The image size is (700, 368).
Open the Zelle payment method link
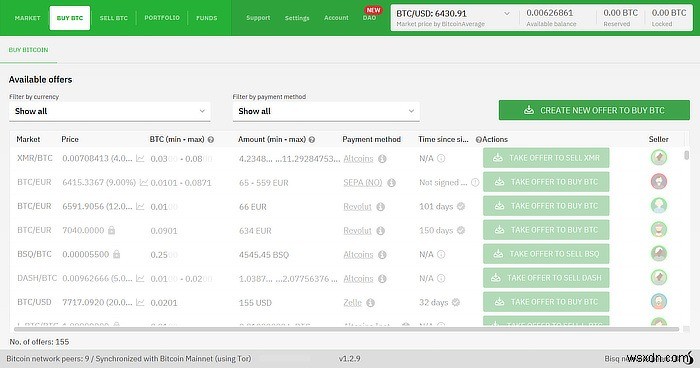coord(352,303)
